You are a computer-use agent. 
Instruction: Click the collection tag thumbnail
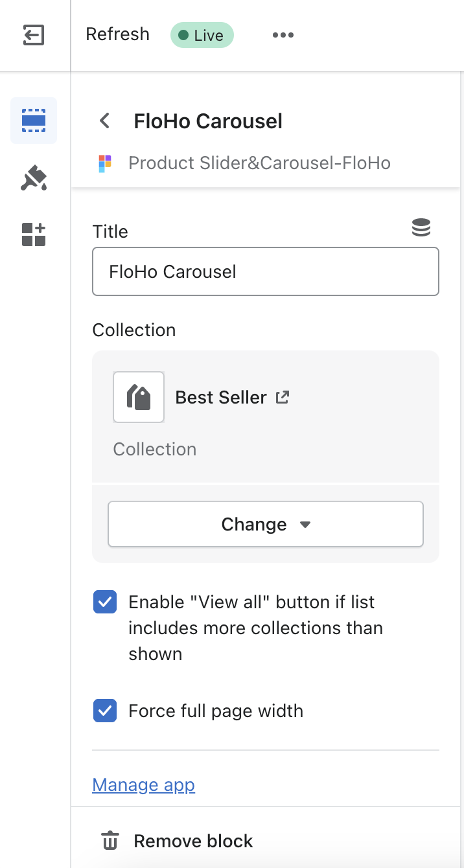click(x=139, y=397)
